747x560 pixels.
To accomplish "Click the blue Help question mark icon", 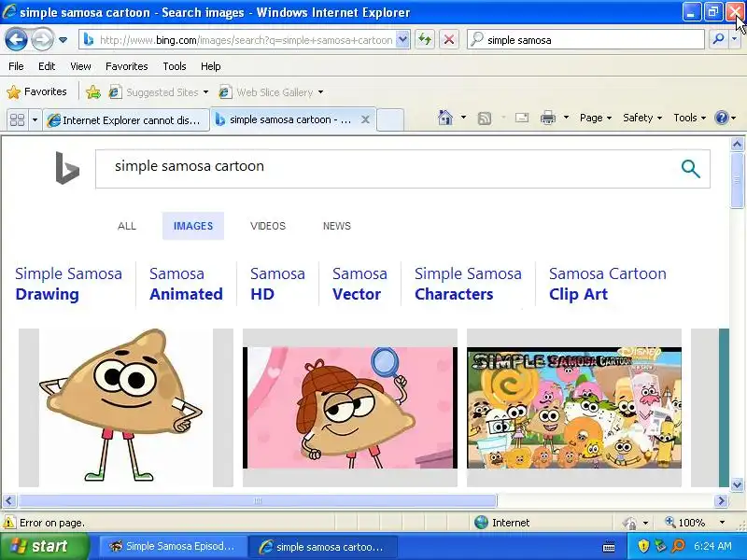I will (x=722, y=118).
